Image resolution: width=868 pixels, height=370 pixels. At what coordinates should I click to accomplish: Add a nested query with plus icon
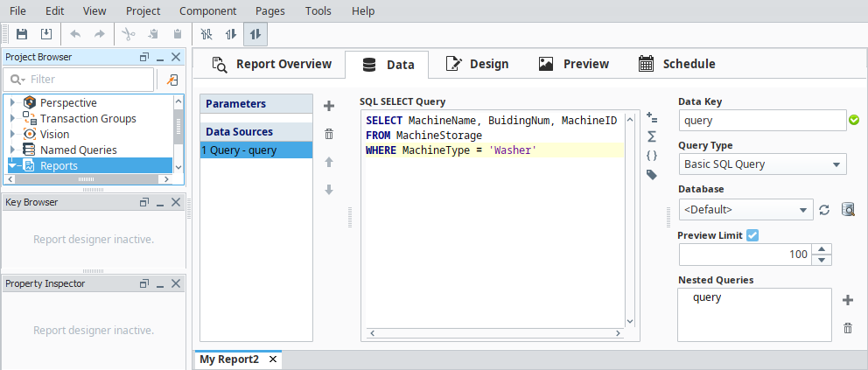pyautogui.click(x=848, y=300)
